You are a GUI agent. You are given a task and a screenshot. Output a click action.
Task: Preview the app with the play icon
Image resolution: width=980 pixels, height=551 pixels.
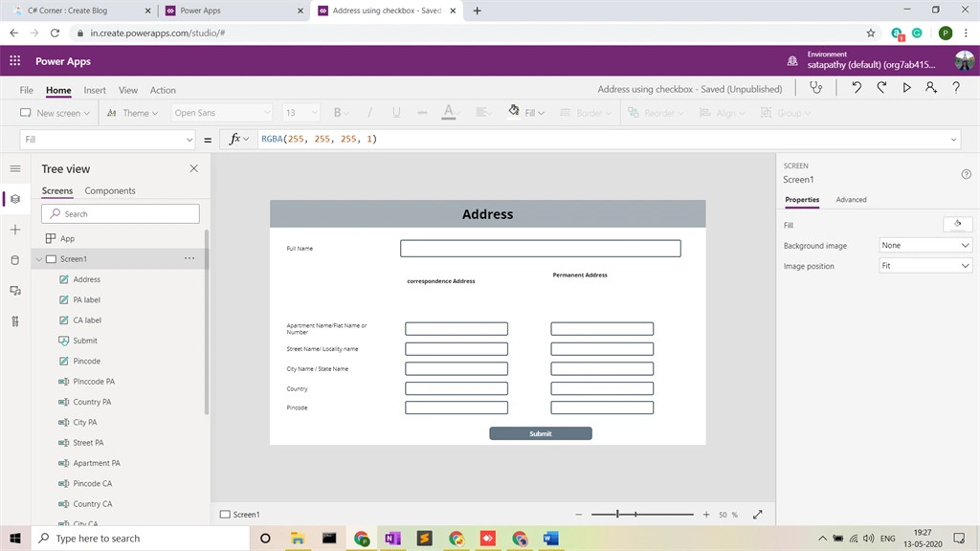906,88
